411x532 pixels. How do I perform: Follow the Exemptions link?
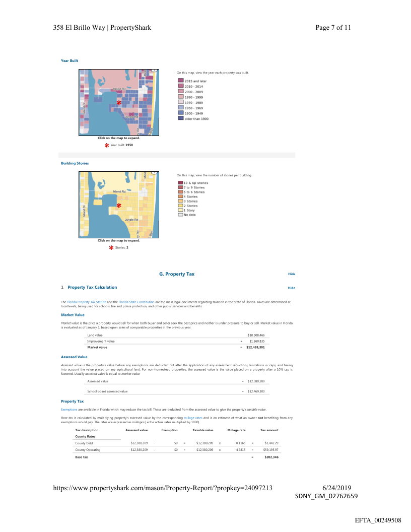pos(68,409)
